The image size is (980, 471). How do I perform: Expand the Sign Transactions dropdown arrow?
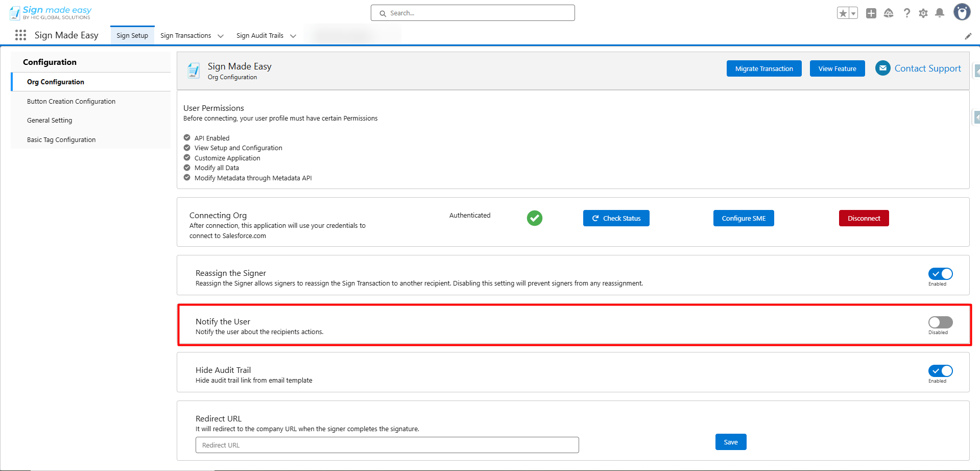point(221,36)
